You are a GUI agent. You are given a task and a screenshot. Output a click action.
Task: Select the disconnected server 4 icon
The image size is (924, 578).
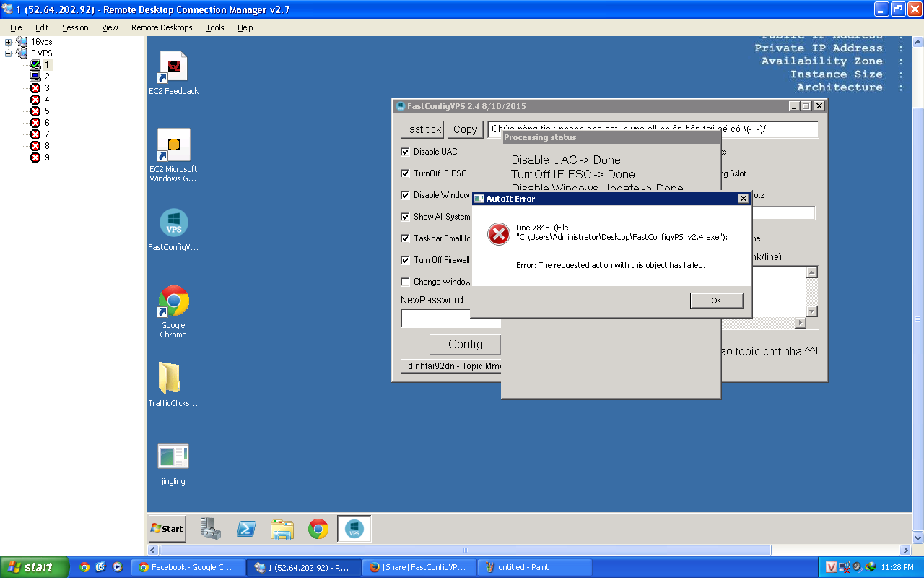point(35,100)
